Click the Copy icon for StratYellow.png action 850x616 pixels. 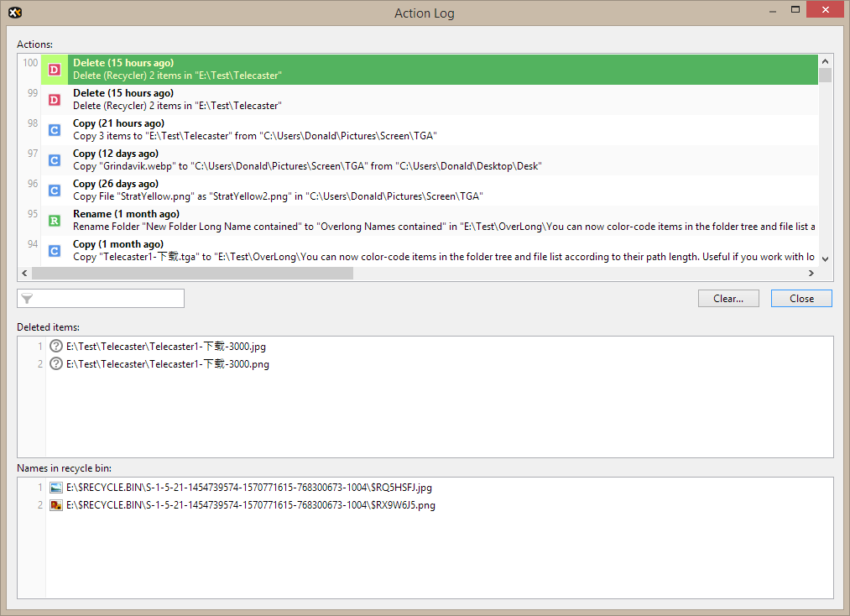pyautogui.click(x=55, y=191)
